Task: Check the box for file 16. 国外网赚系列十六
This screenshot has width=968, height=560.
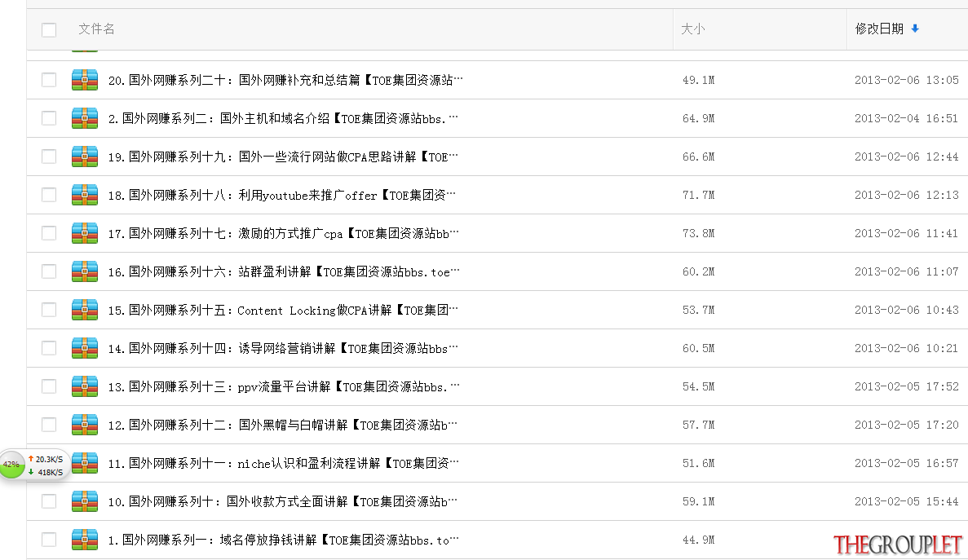Action: [x=49, y=271]
